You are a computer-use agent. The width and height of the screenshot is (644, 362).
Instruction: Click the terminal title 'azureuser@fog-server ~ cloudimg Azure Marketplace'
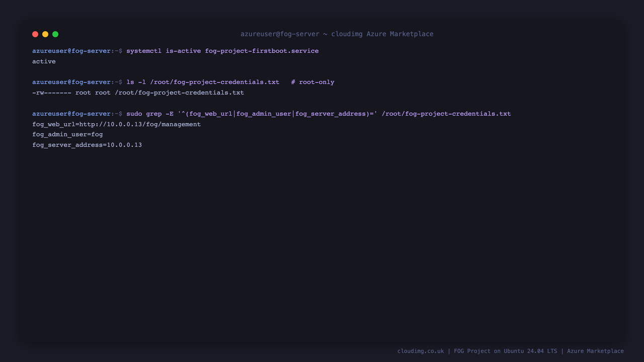pos(337,34)
